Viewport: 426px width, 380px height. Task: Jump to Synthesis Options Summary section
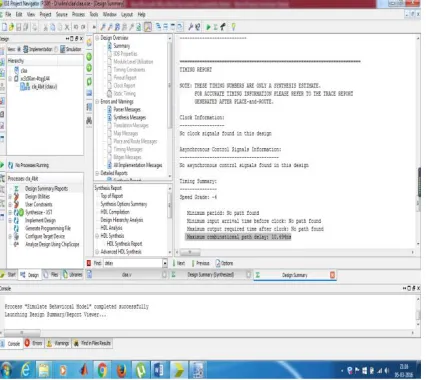tap(124, 204)
